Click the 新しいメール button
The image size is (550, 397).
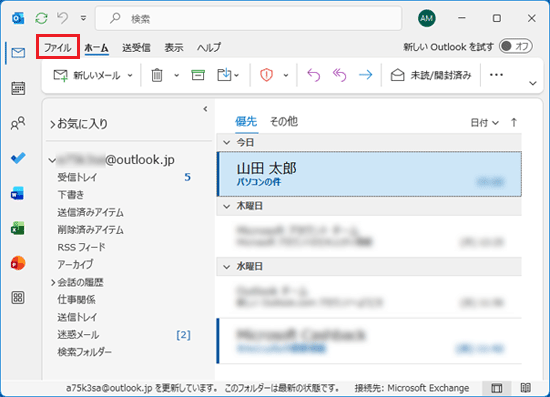pos(87,75)
